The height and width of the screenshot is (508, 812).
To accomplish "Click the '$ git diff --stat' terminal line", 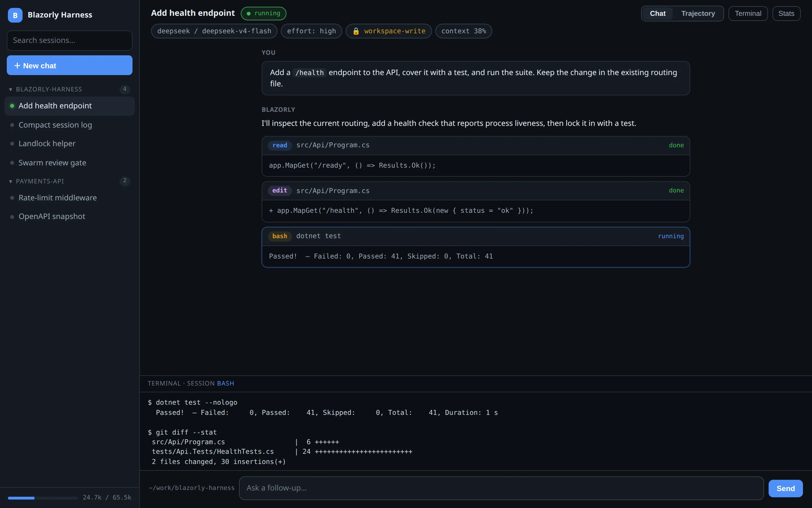I will (182, 432).
